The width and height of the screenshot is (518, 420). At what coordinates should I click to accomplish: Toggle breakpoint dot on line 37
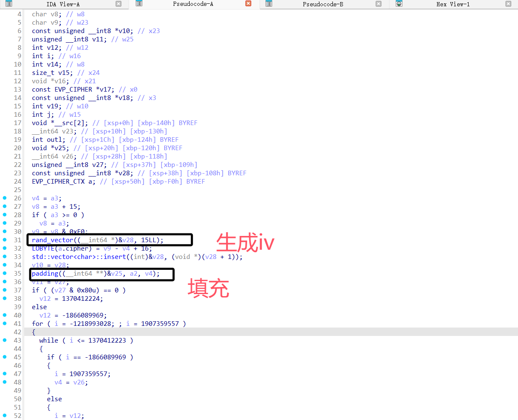5,290
